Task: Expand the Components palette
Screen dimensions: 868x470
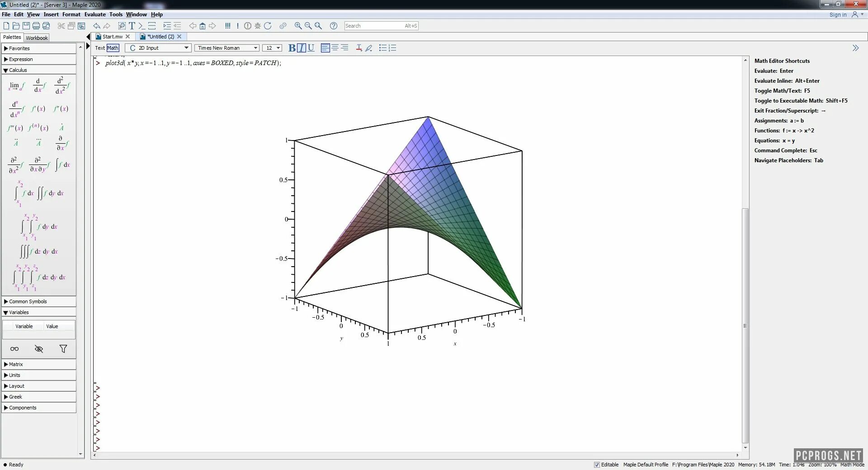Action: tap(39, 408)
